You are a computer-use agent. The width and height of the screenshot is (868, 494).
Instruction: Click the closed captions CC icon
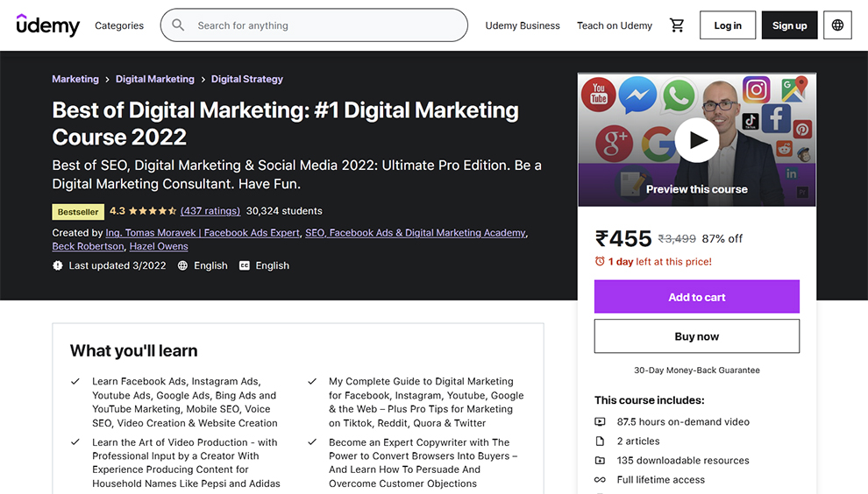[x=244, y=265]
